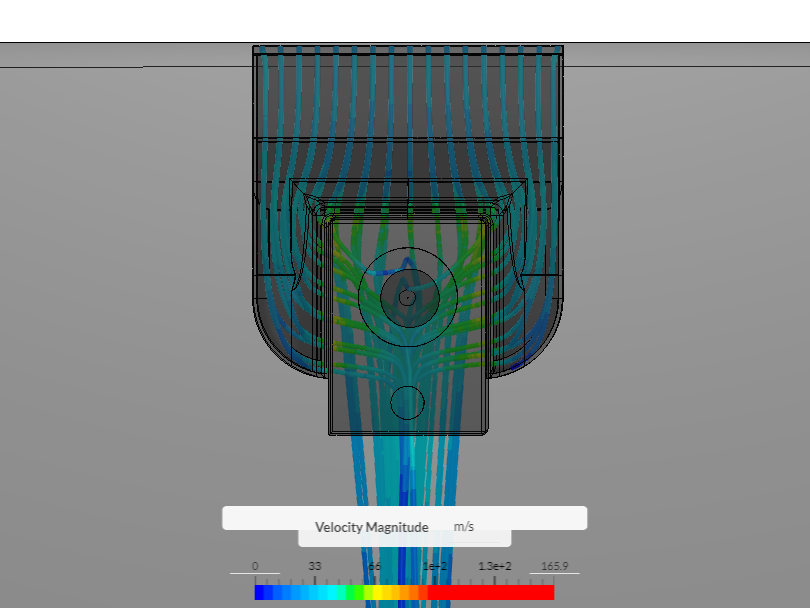Select the legend minimum value 0
Screen dimensions: 810x608
pos(255,566)
